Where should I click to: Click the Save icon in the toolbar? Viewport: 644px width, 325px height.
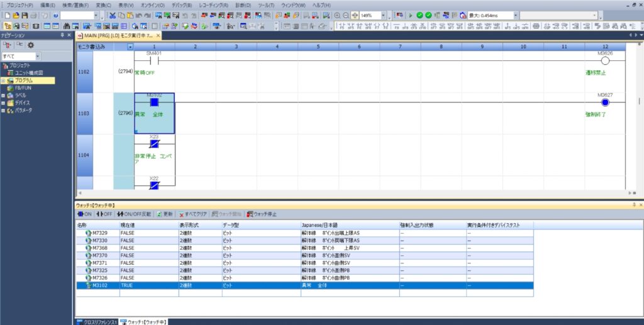point(25,15)
